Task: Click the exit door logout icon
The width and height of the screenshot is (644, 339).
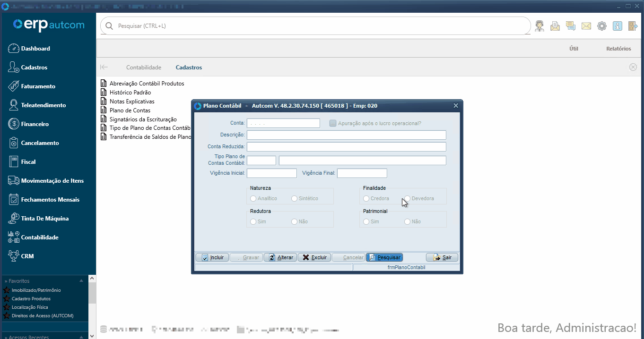Action: coord(633,26)
